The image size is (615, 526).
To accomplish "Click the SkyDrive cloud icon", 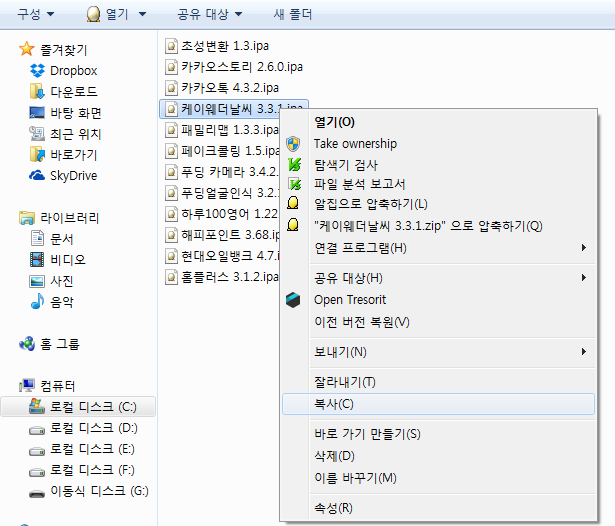I will coord(37,175).
